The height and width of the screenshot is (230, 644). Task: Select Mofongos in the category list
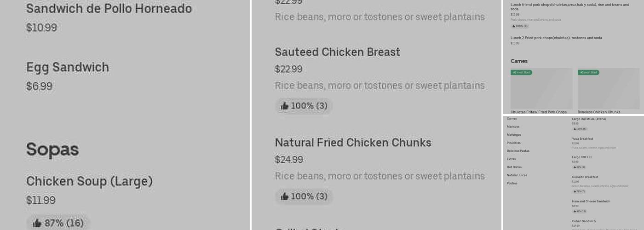pyautogui.click(x=514, y=135)
